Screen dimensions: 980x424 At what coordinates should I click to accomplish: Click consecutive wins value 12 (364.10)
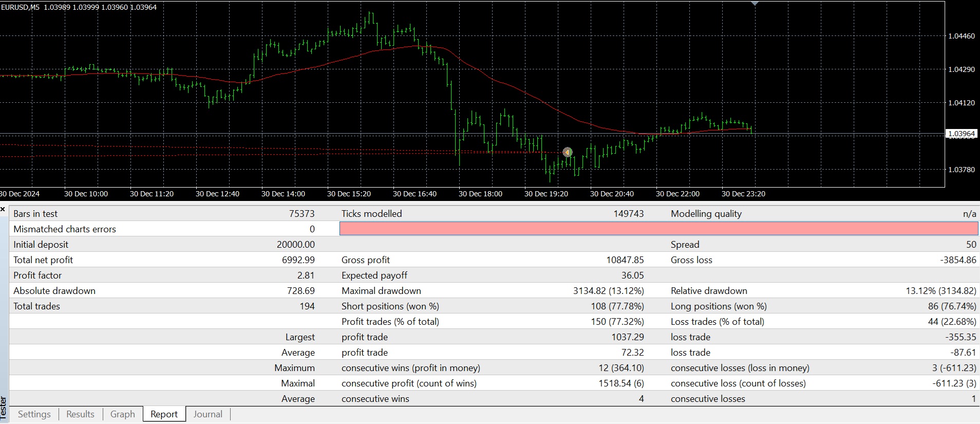(x=621, y=368)
